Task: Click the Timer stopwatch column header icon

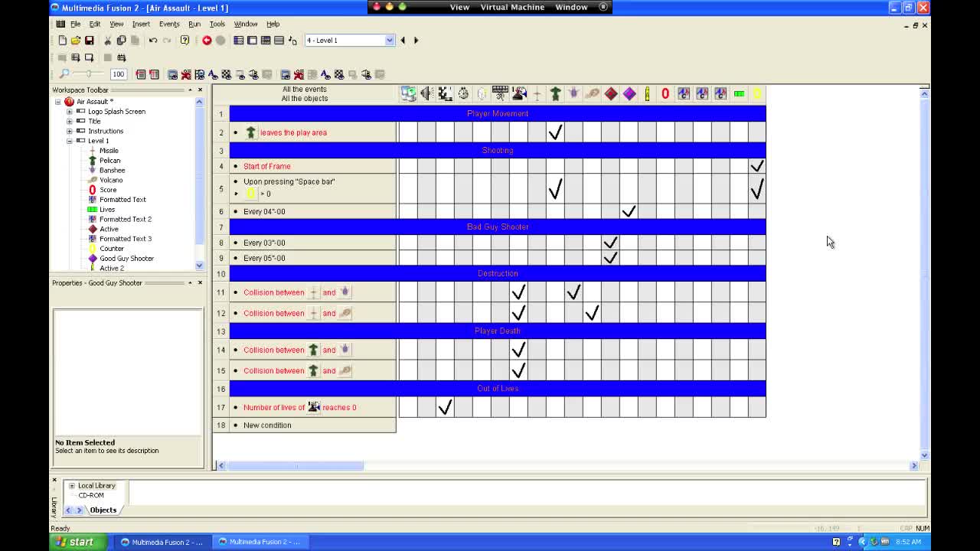Action: tap(463, 93)
